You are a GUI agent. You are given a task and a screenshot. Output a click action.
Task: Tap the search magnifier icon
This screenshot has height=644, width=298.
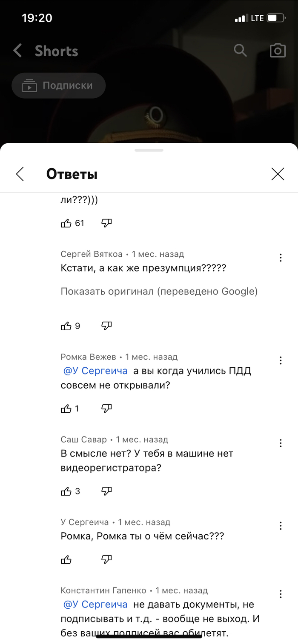click(x=241, y=51)
